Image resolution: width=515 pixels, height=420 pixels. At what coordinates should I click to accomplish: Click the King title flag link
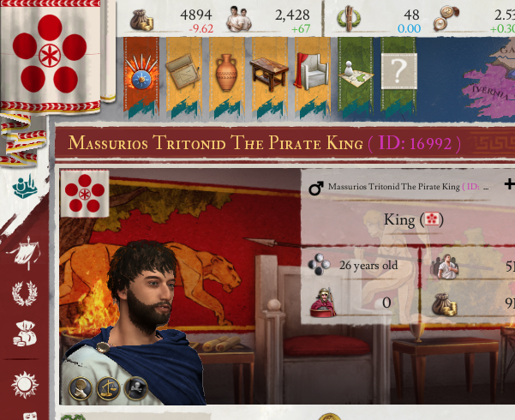[432, 219]
